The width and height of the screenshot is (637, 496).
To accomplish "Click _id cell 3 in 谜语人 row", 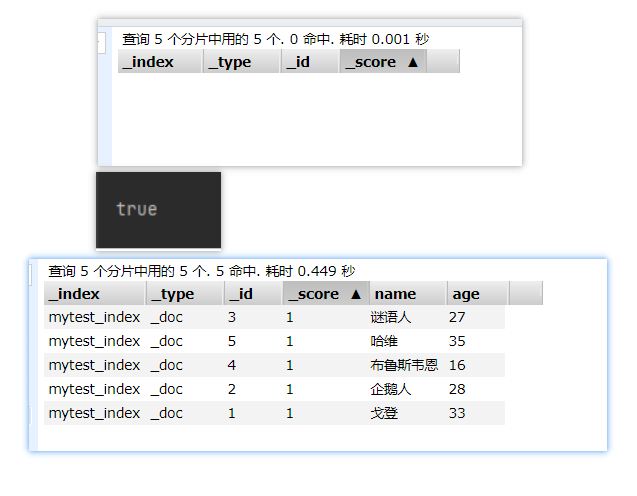I will coord(232,317).
